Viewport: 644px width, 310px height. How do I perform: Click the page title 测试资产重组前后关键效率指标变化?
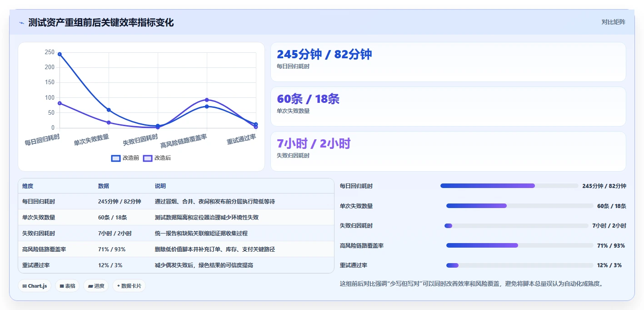click(x=101, y=22)
